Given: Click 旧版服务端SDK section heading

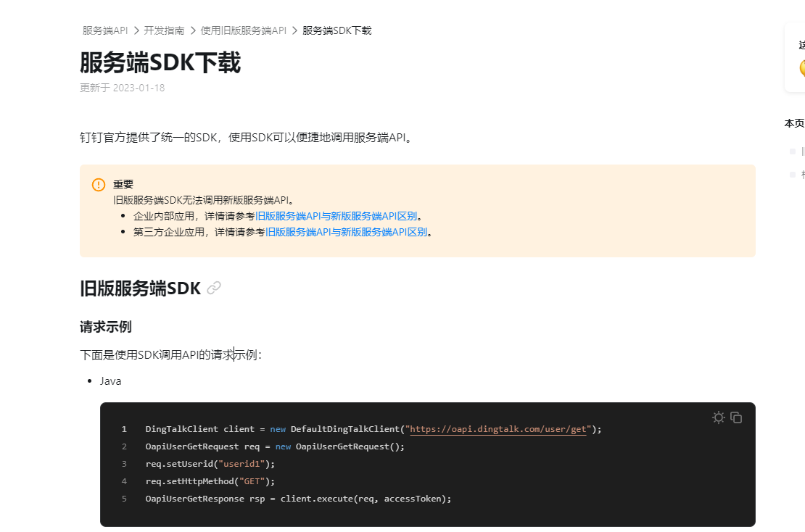Looking at the screenshot, I should tap(140, 288).
